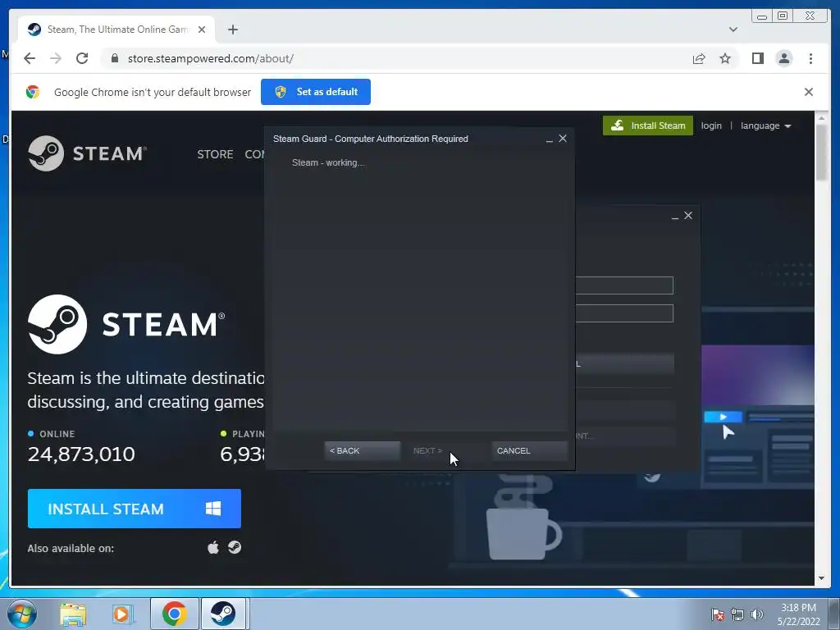Bookmark this page with the star icon
Screen dimensions: 840x630
[725, 58]
